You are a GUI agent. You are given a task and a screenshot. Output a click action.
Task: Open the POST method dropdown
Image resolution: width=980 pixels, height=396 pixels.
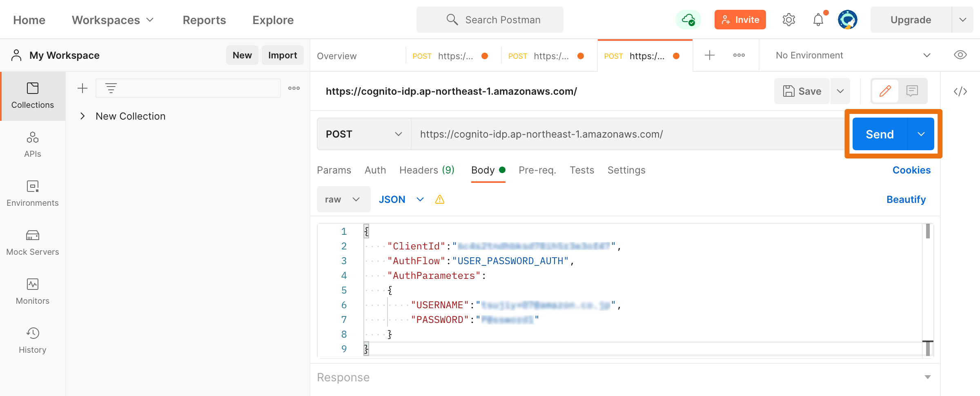coord(364,134)
